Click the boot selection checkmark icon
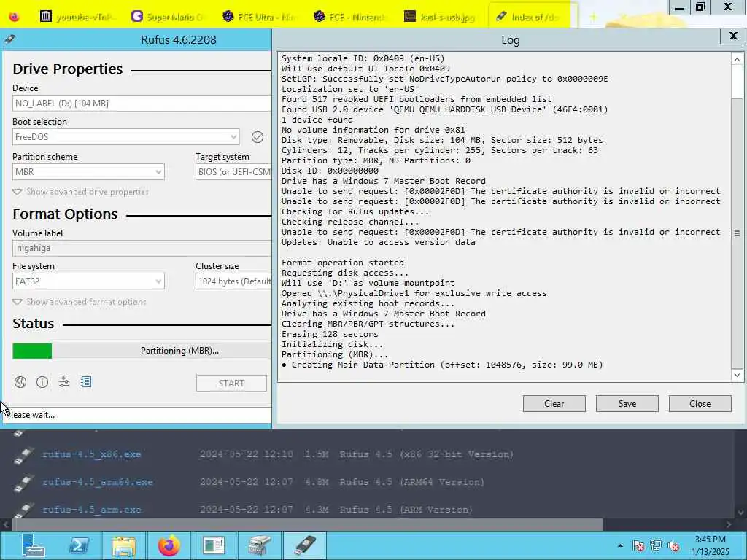 (x=258, y=137)
